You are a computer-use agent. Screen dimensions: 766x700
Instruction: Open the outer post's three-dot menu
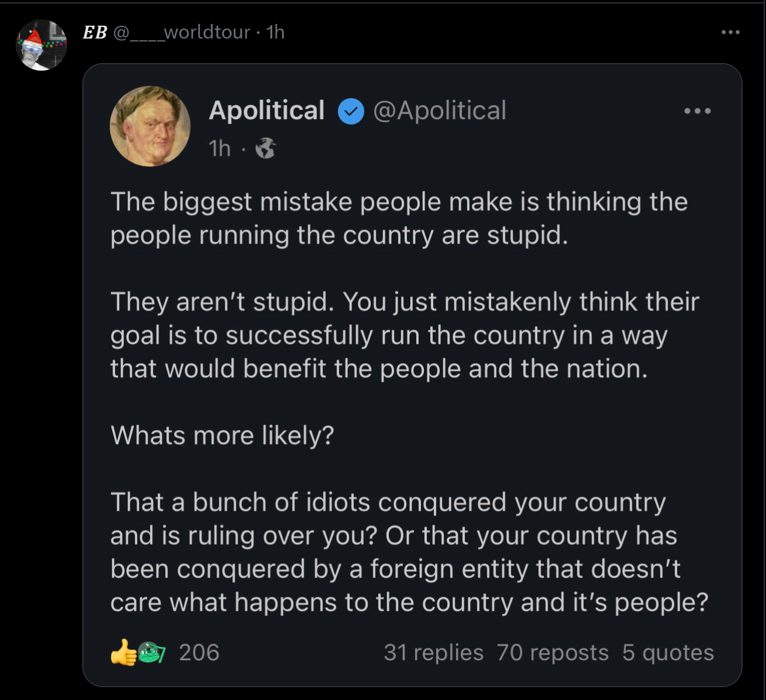click(x=730, y=32)
